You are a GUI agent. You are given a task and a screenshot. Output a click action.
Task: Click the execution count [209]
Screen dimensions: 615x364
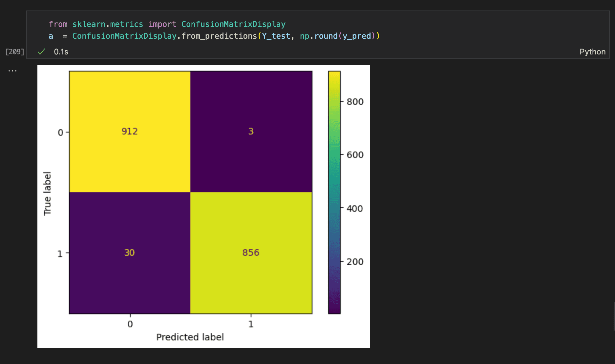[15, 51]
